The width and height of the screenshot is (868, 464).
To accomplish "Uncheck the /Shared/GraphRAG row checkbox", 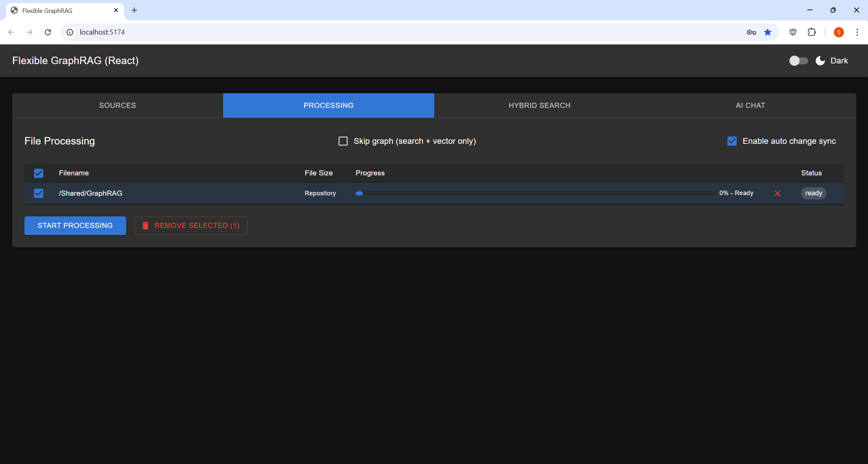I will 38,193.
